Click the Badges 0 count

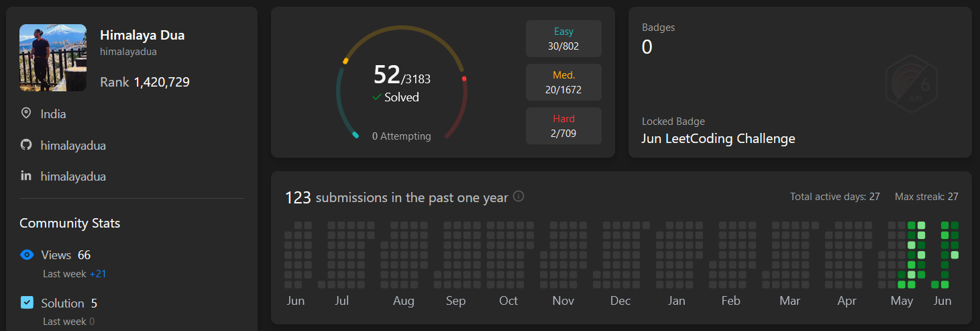pos(647,47)
